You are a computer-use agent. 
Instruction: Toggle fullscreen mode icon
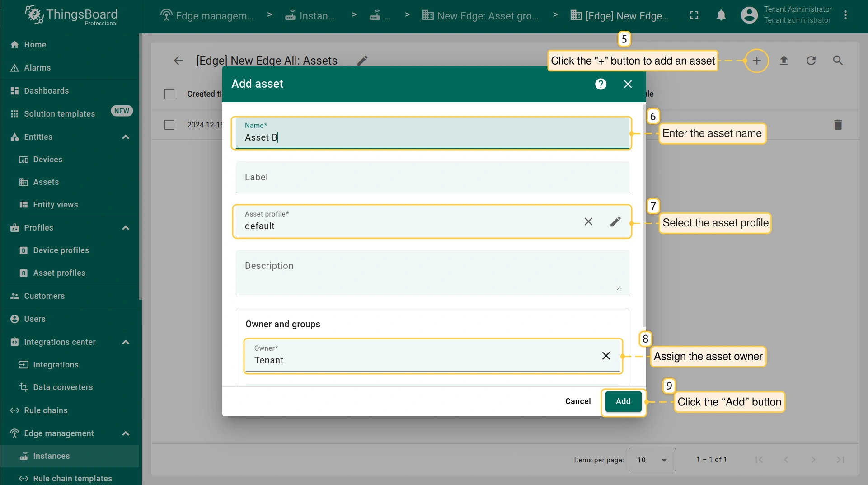[694, 15]
